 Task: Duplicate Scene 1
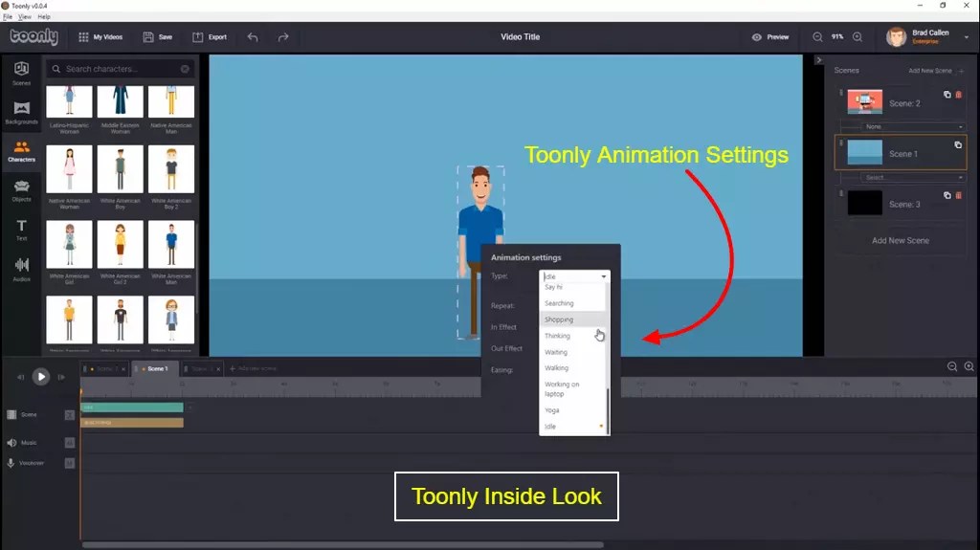(x=957, y=145)
